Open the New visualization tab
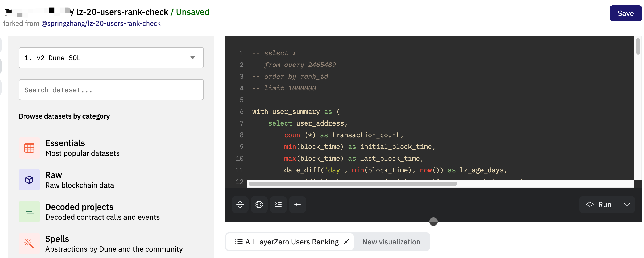644x258 pixels. coord(391,242)
